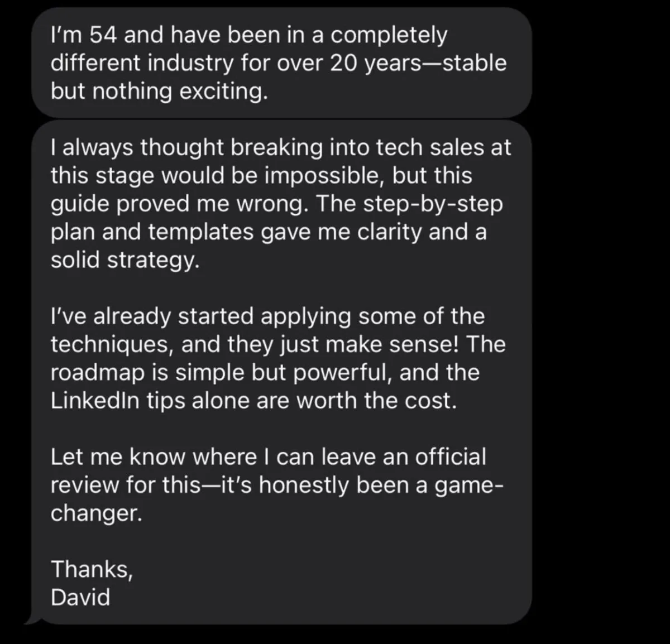Tap the first message bubble starting "I'm 54"
The image size is (670, 644).
click(x=282, y=63)
